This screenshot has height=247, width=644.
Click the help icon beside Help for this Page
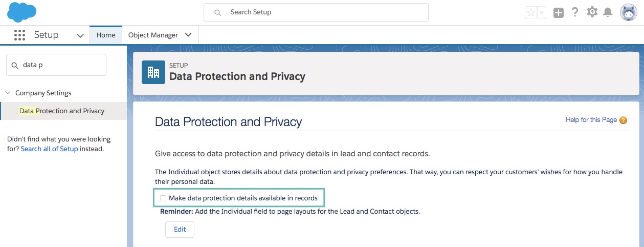tap(623, 120)
